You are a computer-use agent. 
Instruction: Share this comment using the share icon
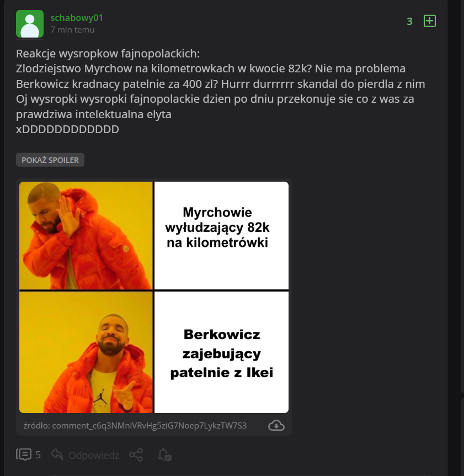point(136,455)
